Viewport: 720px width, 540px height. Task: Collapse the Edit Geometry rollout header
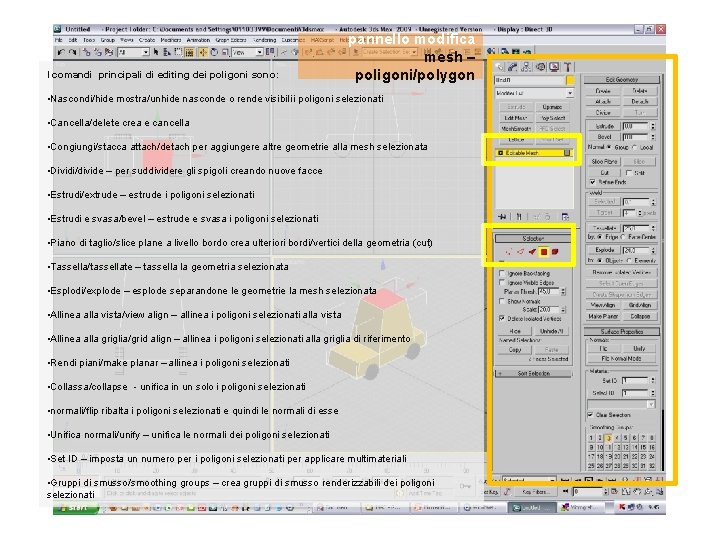point(622,79)
